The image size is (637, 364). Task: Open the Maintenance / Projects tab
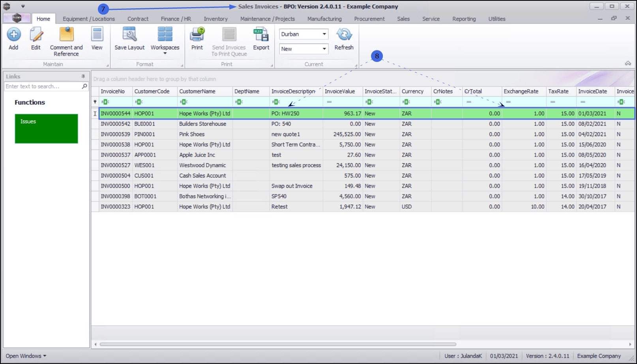[268, 19]
